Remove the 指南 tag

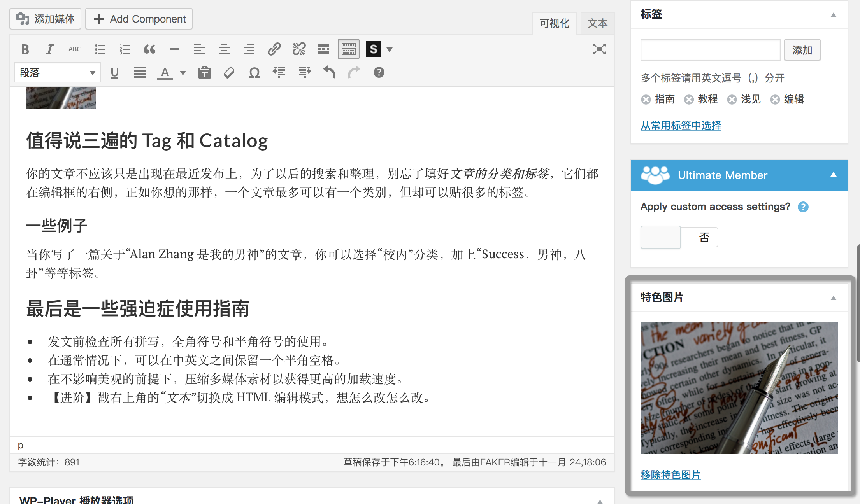pyautogui.click(x=646, y=100)
